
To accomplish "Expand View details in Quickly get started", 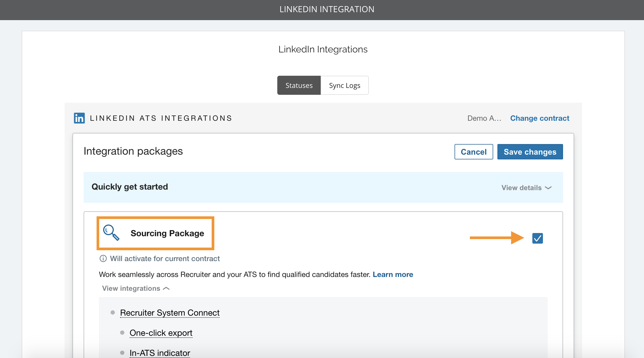I will click(527, 188).
